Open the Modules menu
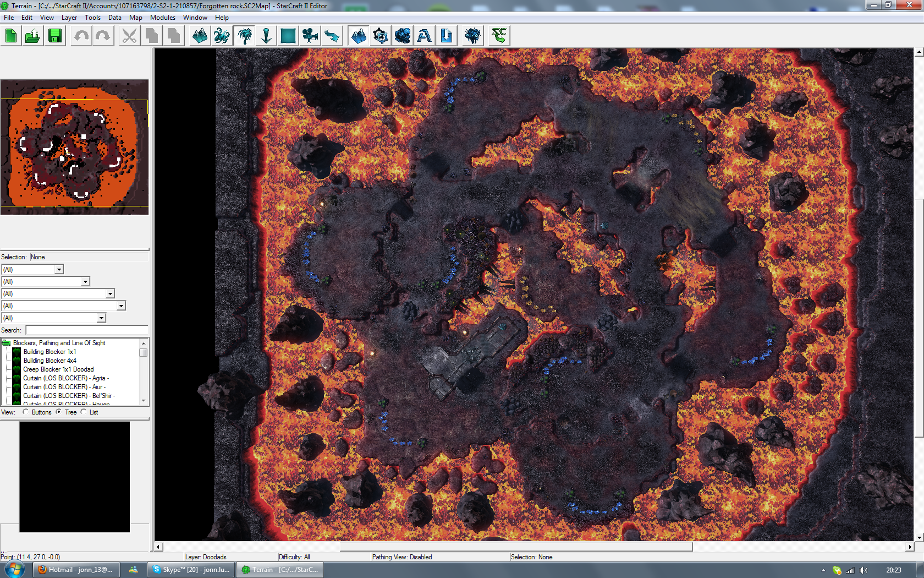The height and width of the screenshot is (578, 924). point(163,18)
